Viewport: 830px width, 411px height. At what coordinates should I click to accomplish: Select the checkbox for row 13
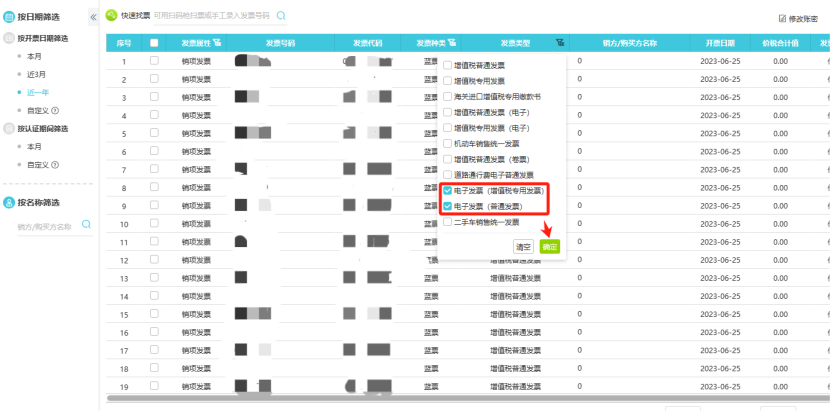click(154, 278)
